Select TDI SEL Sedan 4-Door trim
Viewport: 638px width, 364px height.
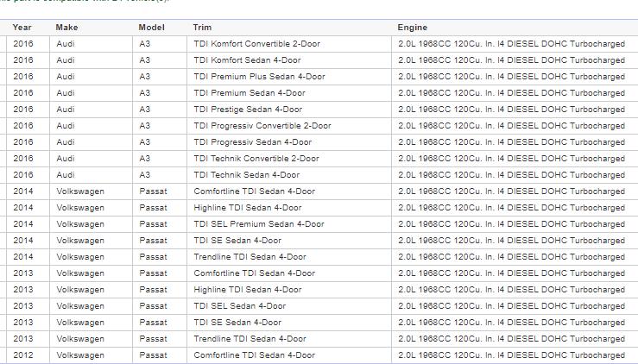240,306
